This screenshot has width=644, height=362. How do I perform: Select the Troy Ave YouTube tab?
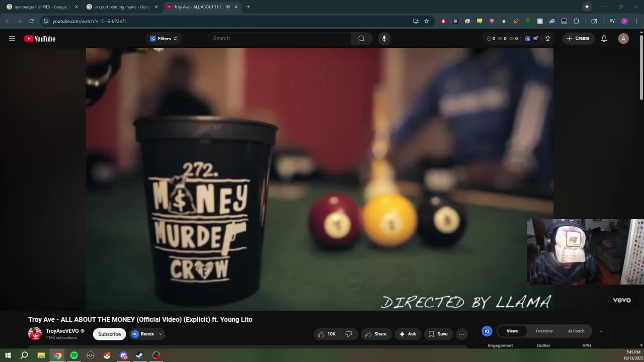(x=202, y=7)
